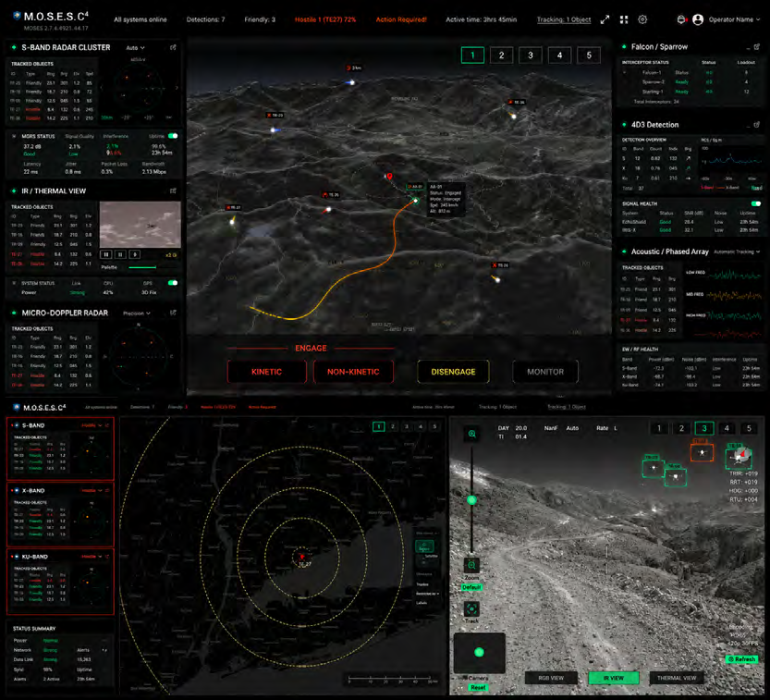Click the zoom-in magnifier above camera slider
The image size is (770, 700).
(472, 434)
